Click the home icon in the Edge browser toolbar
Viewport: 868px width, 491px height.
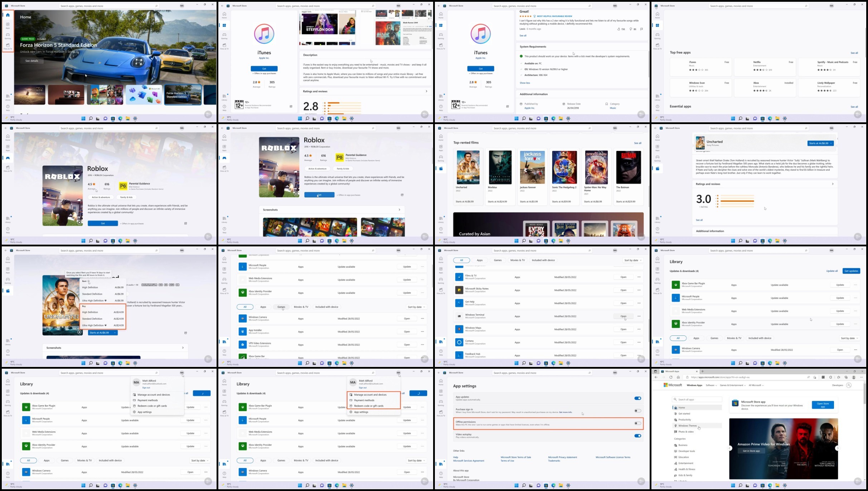[678, 377]
